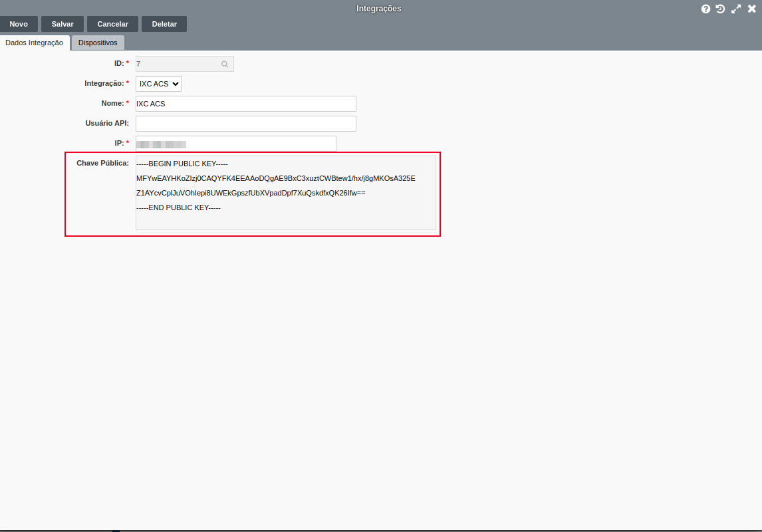
Task: Open the Integração dropdown showing IXC ACS
Action: tap(158, 84)
